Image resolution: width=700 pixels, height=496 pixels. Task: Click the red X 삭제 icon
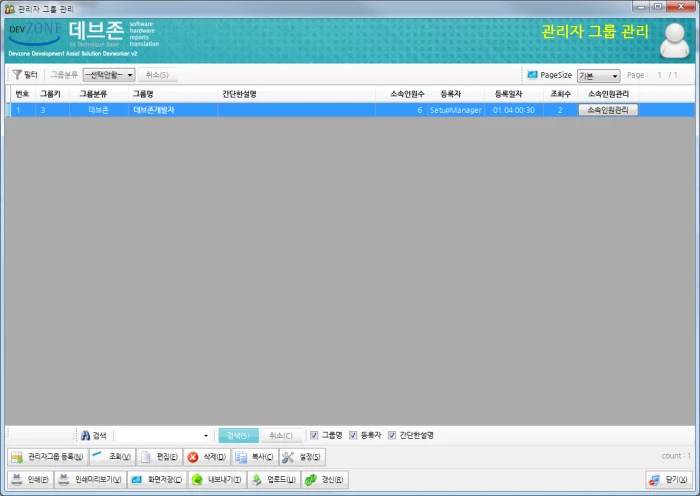tap(192, 457)
